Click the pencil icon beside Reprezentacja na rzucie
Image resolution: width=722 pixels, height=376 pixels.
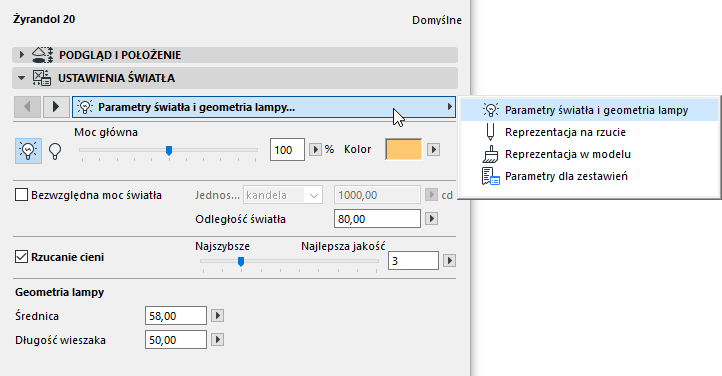tap(490, 132)
